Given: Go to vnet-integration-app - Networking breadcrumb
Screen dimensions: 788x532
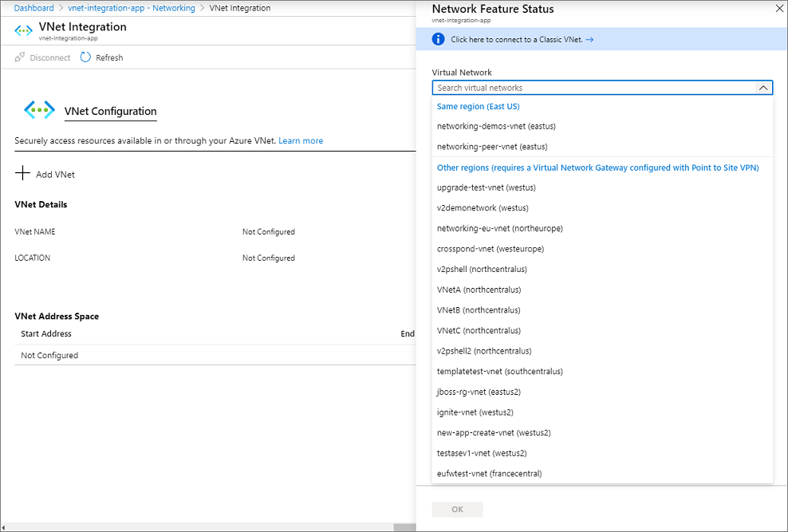Looking at the screenshot, I should tap(131, 8).
